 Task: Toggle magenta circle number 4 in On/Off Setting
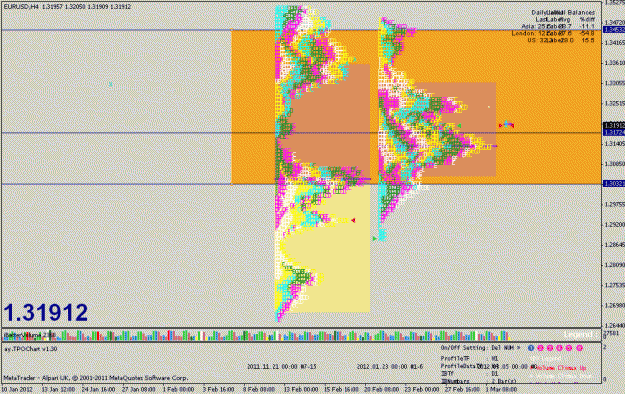pos(560,348)
